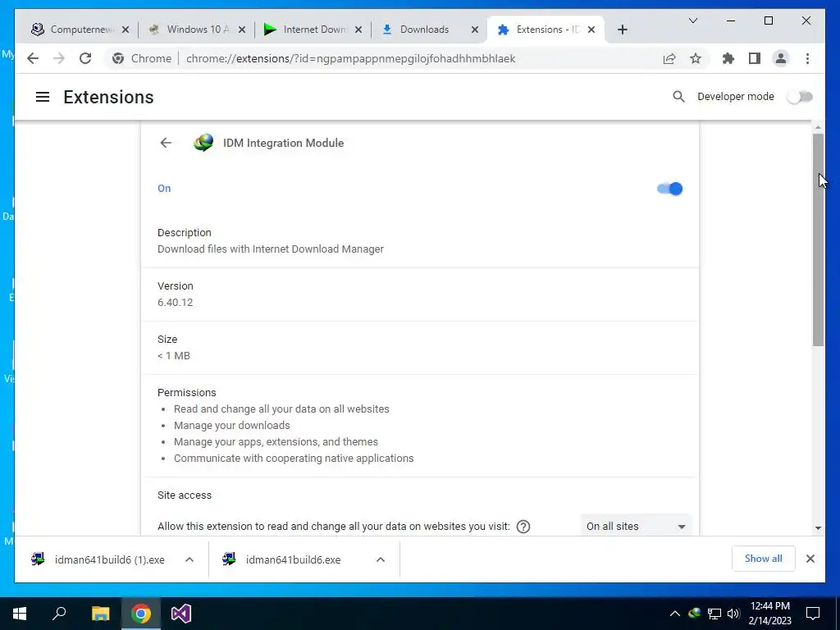Image resolution: width=840 pixels, height=630 pixels.
Task: Click the browser back arrow
Action: pos(33,58)
